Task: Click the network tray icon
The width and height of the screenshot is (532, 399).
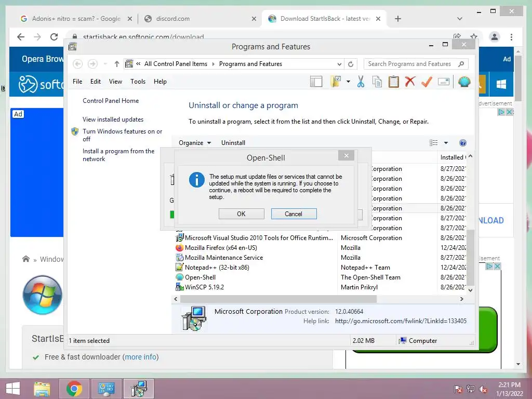Action: click(x=470, y=389)
